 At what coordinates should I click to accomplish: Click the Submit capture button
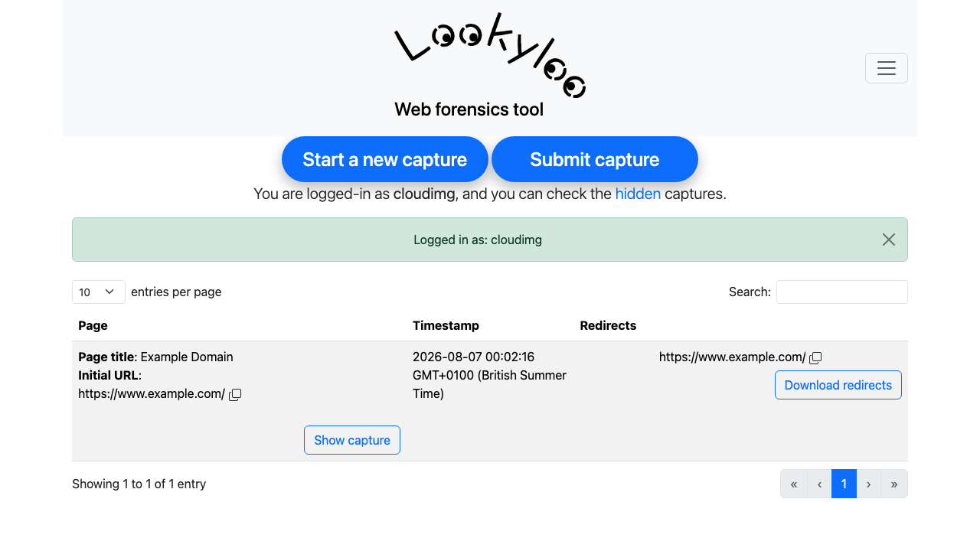tap(595, 159)
